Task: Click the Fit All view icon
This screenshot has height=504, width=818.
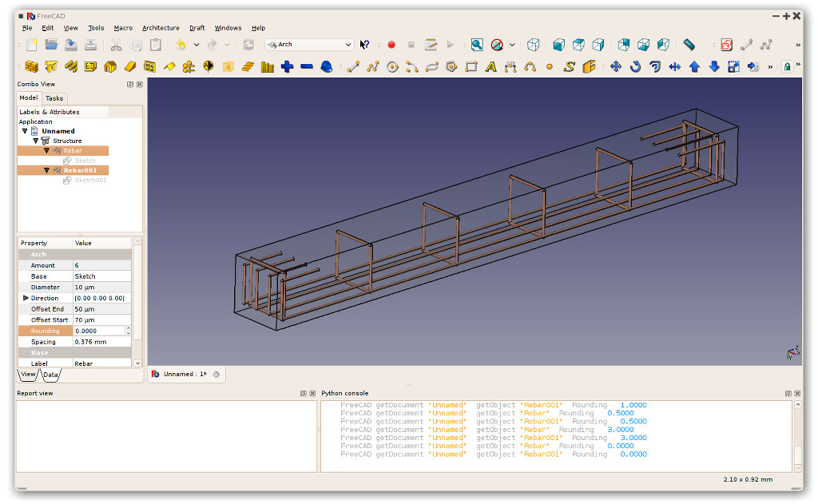Action: 477,45
